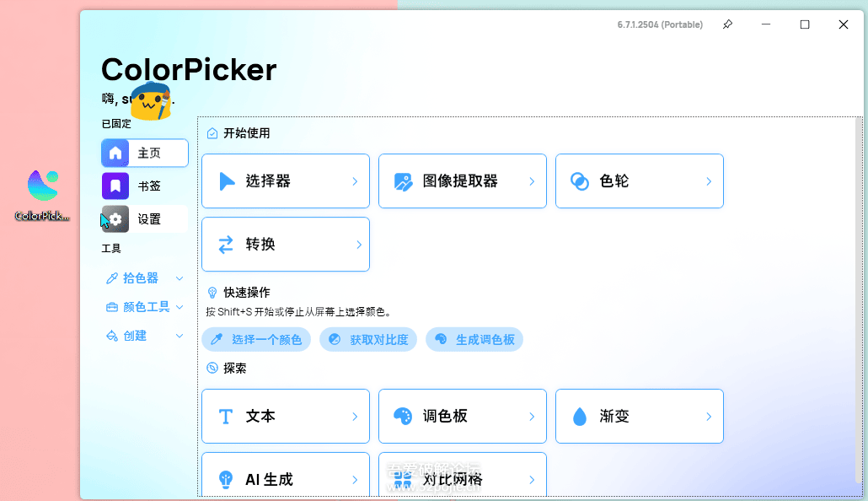
Task: Launch the 转换 color converter
Action: tap(285, 244)
